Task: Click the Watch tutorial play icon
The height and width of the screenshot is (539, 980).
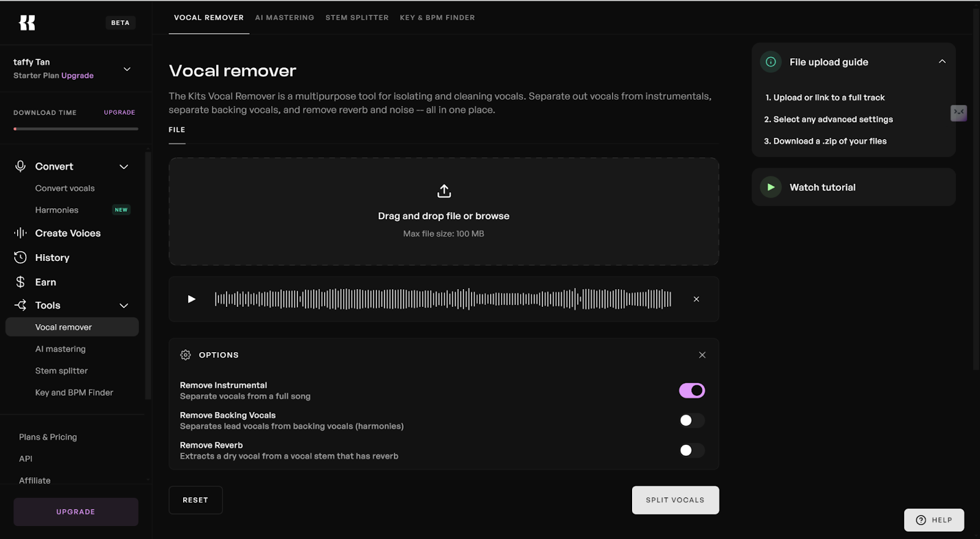Action: click(771, 187)
